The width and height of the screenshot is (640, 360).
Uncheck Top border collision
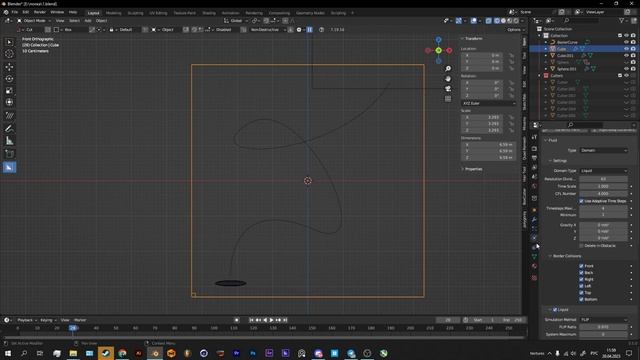(x=581, y=293)
